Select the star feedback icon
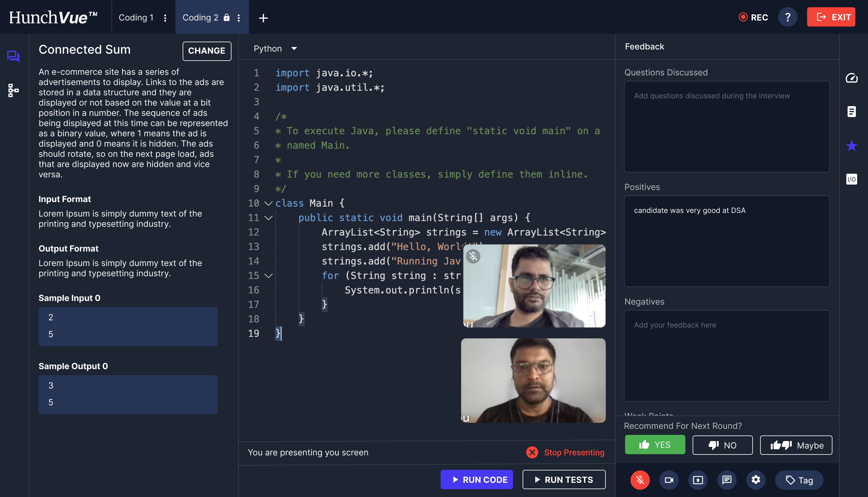 (x=851, y=146)
